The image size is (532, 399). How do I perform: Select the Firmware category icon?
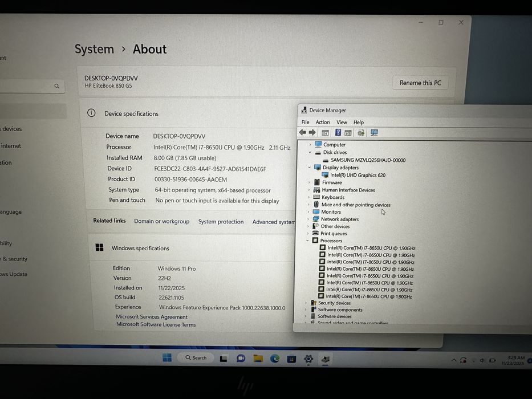(317, 182)
